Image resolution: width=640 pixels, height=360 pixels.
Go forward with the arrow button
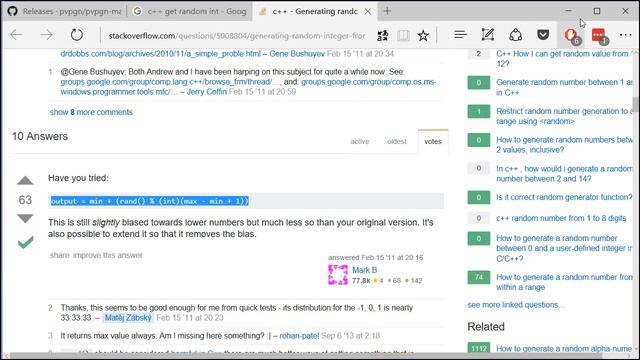(46, 35)
